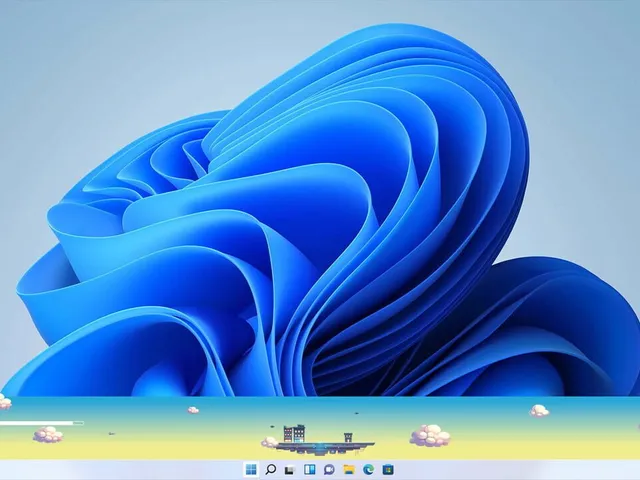The image size is (640, 480).
Task: Click the tiny aircraft left of the island
Action: coord(112,433)
